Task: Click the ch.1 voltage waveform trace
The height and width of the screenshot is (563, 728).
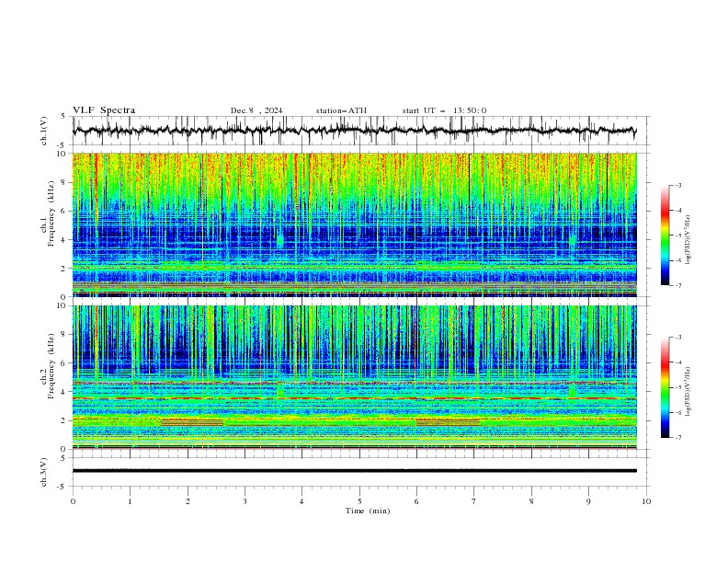Action: pos(354,131)
